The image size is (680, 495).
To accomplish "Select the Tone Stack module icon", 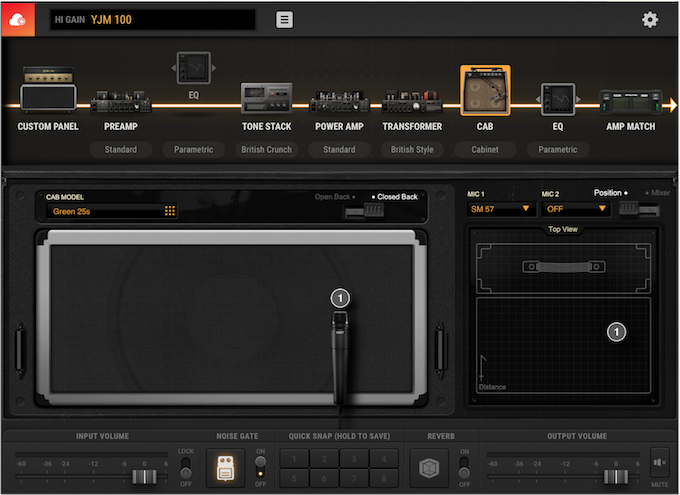I will click(x=266, y=98).
